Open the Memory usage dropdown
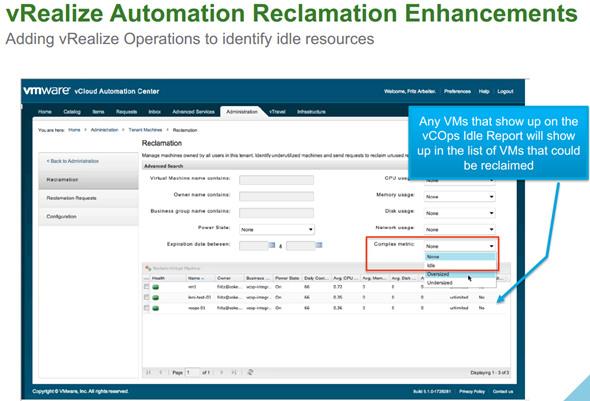The image size is (590, 401). [459, 197]
